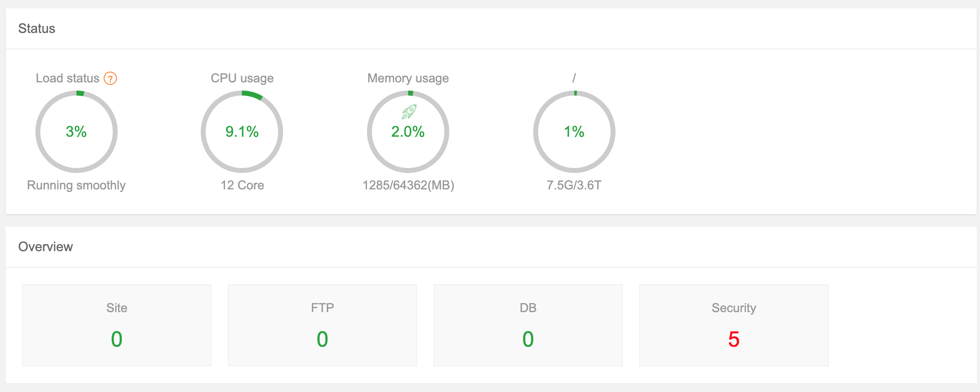
Task: Click the Overview panel heading
Action: (x=46, y=247)
